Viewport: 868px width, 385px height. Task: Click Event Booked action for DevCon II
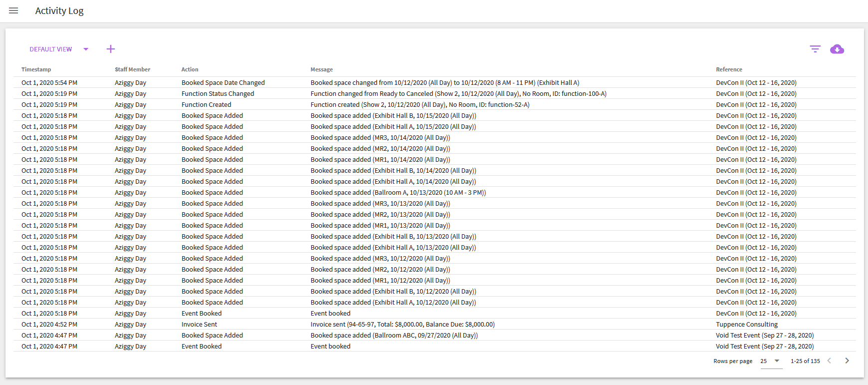(x=202, y=313)
